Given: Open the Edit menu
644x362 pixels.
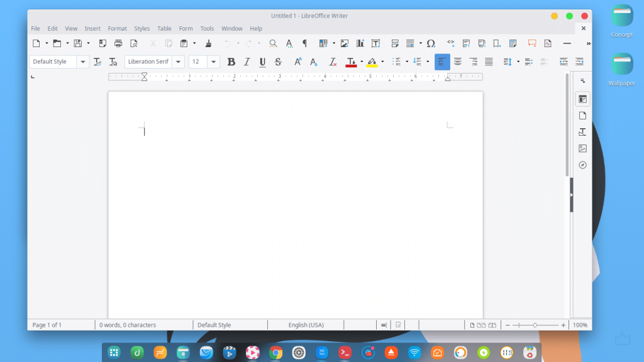Looking at the screenshot, I should 53,28.
